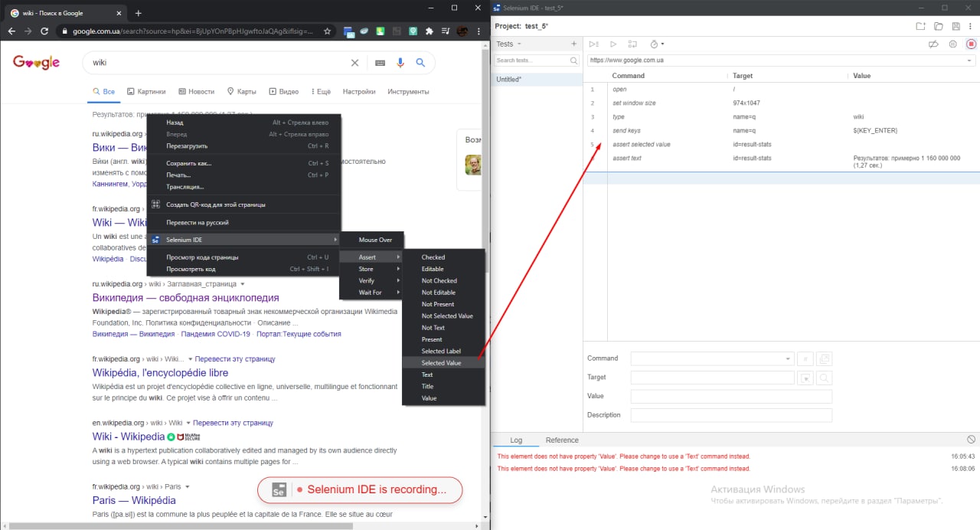Viewport: 980px width, 530px height.
Task: Select the Untitled* test in sidebar
Action: coord(537,80)
